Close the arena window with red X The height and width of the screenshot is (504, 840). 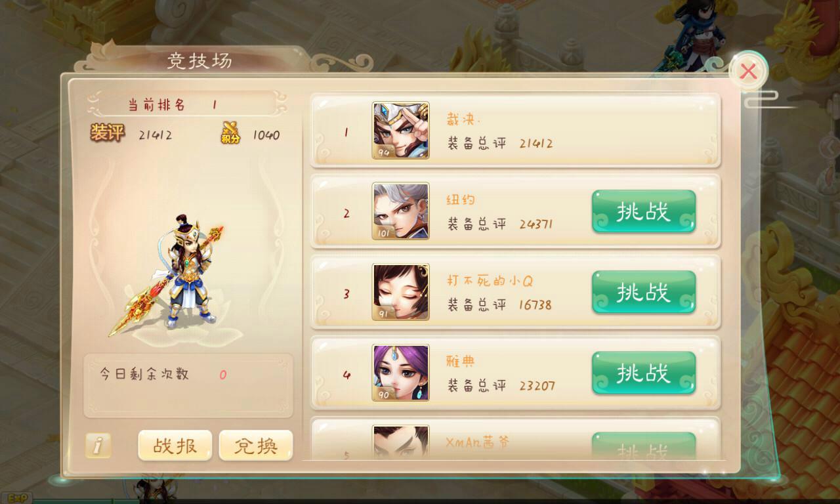(748, 70)
